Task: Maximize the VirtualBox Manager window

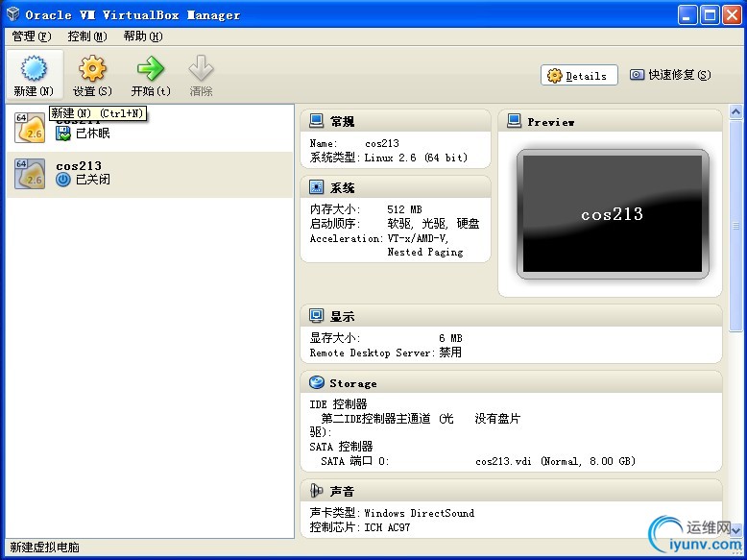Action: (x=710, y=15)
